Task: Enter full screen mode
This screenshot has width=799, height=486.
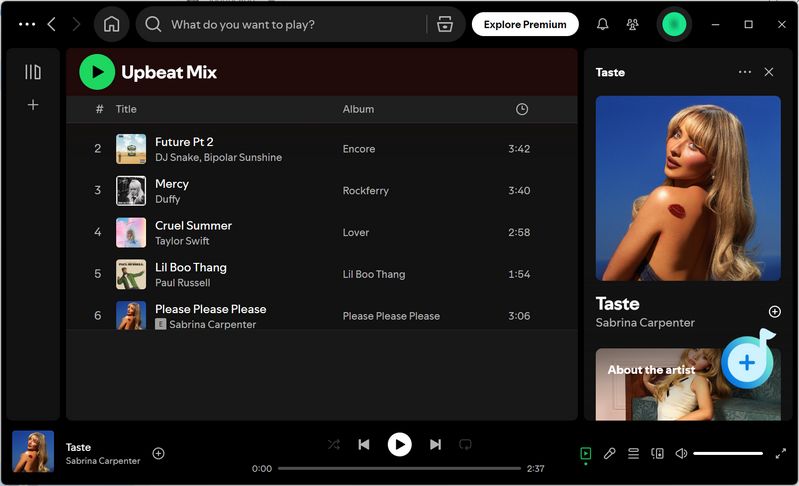Action: pyautogui.click(x=780, y=453)
